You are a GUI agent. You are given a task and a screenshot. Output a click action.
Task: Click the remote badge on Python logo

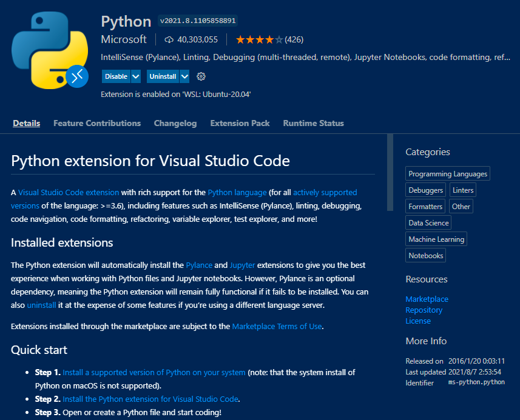click(78, 76)
